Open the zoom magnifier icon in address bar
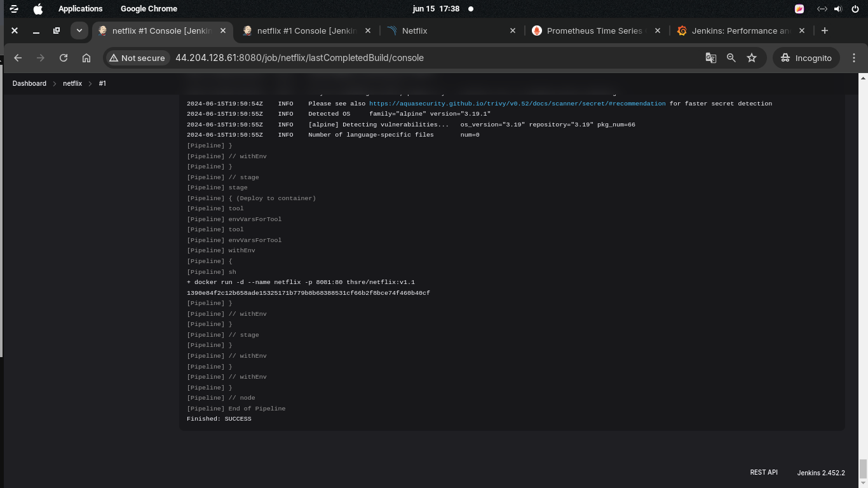 (x=731, y=58)
